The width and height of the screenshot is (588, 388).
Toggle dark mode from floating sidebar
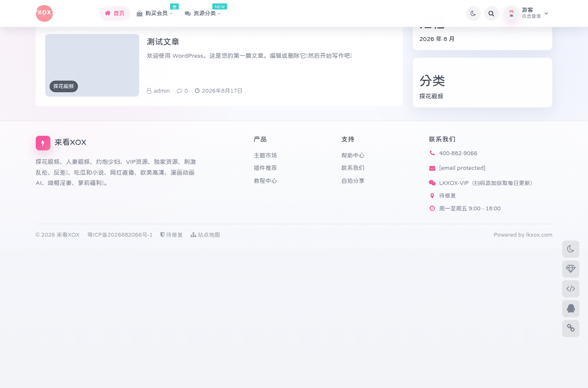pos(571,249)
